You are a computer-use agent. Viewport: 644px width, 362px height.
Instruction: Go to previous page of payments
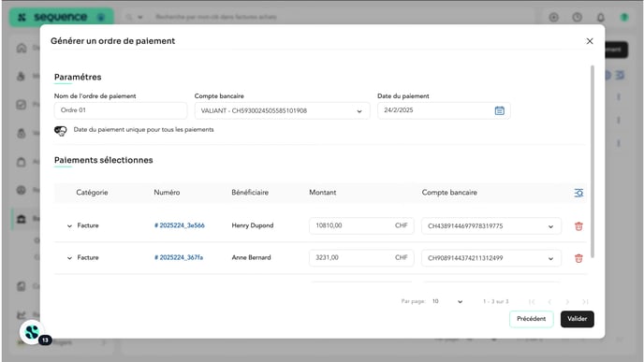pos(549,301)
